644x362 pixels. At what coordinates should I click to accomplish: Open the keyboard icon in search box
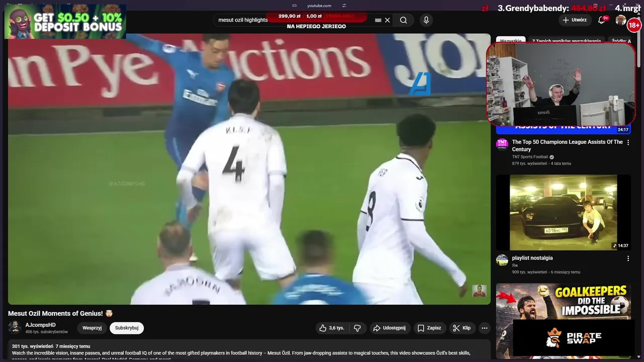click(x=378, y=20)
